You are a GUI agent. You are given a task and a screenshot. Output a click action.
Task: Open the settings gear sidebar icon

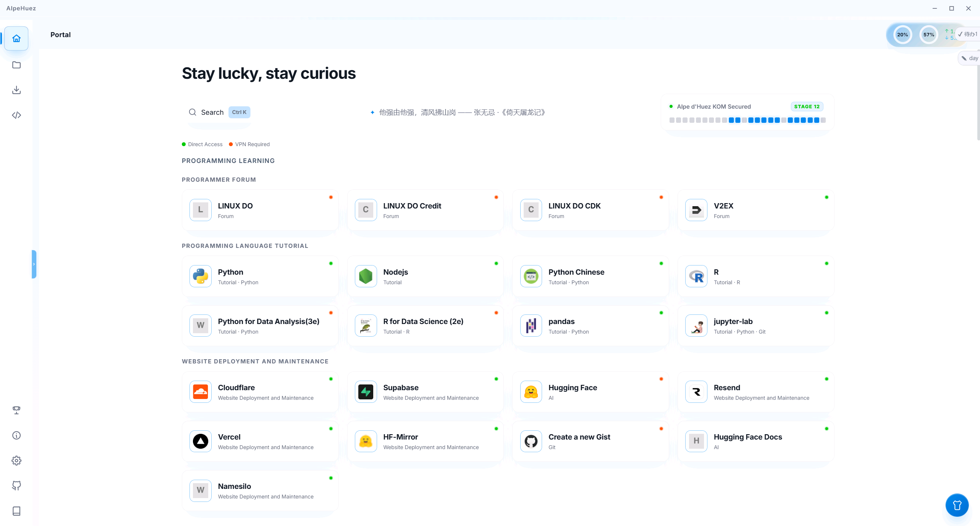(16, 461)
